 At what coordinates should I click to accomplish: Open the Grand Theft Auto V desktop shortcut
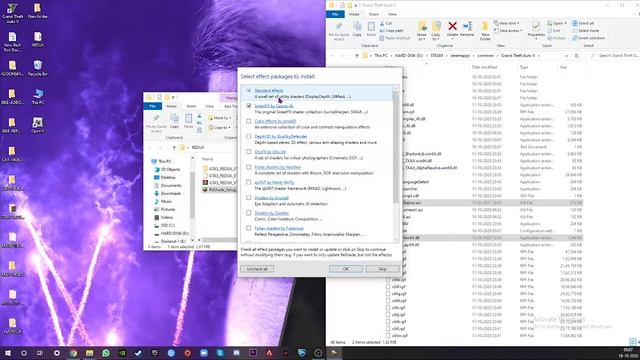click(x=12, y=13)
